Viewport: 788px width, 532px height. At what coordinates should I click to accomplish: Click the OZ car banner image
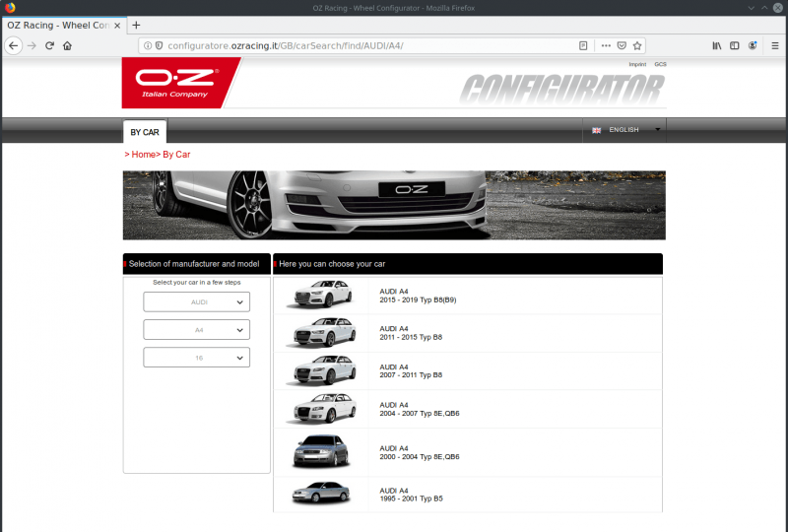pyautogui.click(x=394, y=205)
